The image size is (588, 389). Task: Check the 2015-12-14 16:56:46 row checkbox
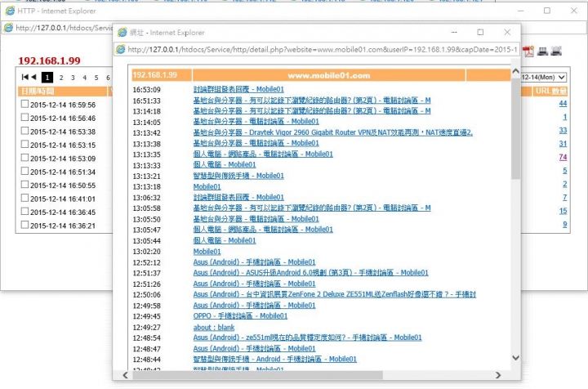[24, 118]
